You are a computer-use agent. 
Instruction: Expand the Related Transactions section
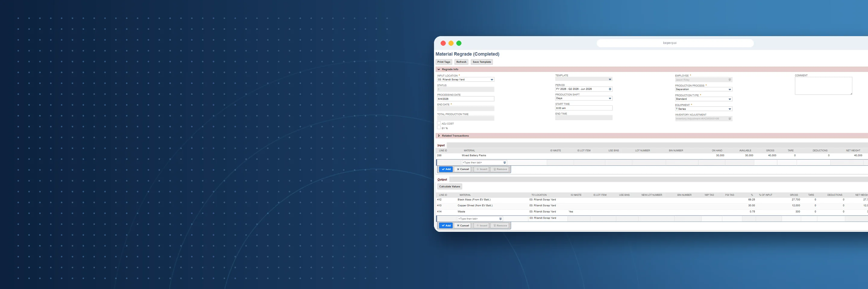click(x=439, y=135)
